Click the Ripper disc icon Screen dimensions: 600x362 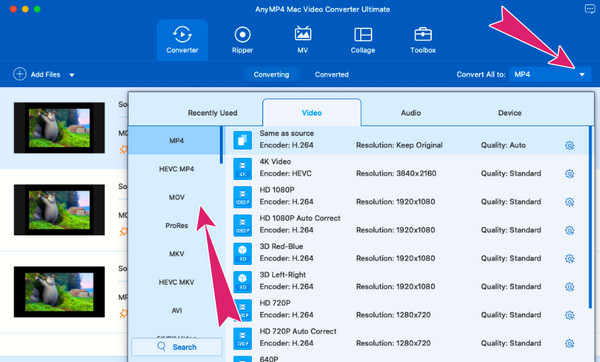[242, 34]
